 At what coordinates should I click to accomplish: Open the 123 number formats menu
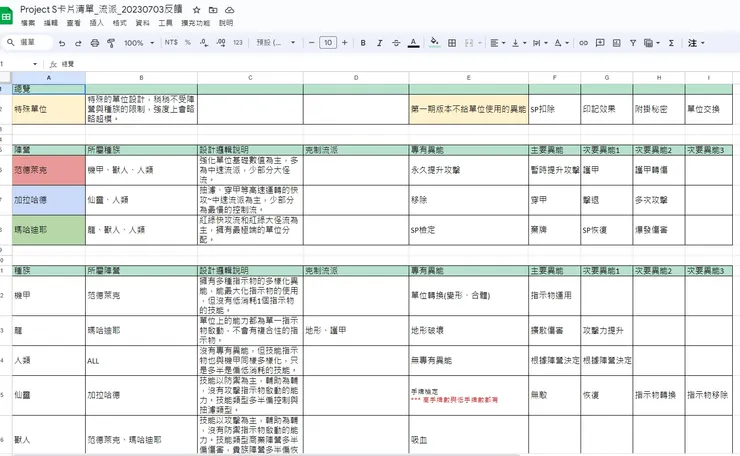(238, 42)
